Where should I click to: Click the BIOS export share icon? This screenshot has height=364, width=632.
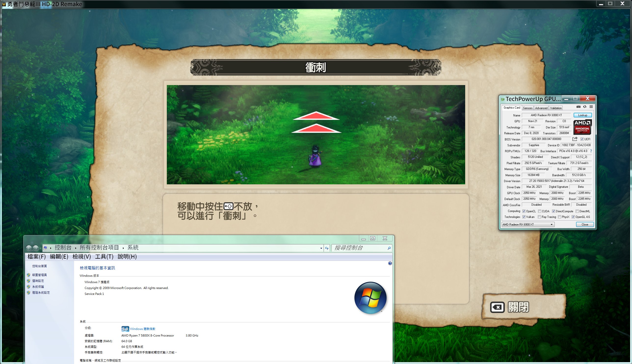point(575,139)
